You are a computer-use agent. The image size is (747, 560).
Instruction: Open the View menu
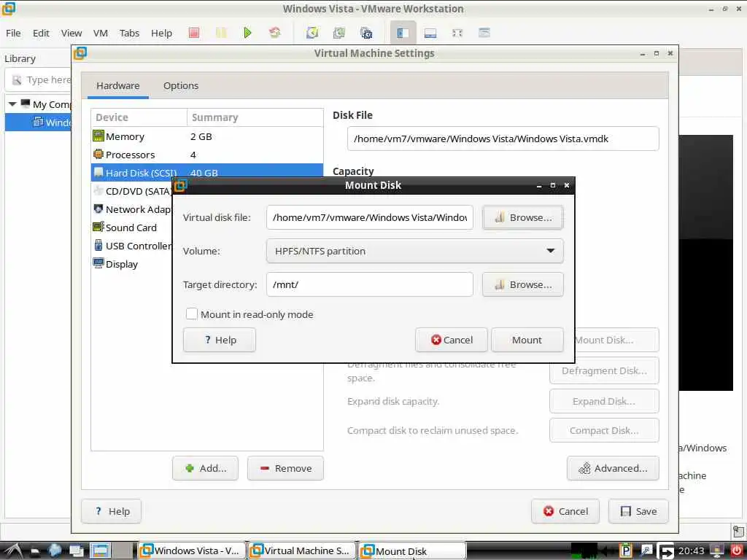coord(71,34)
